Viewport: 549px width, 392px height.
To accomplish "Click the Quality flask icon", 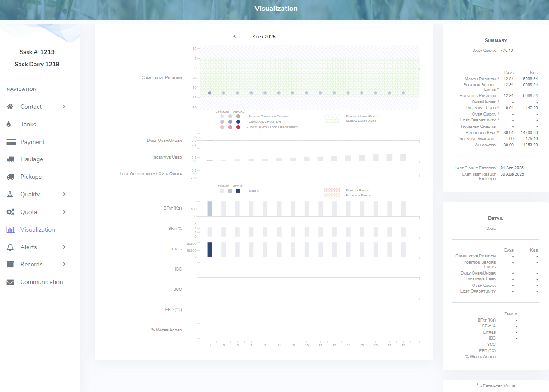I will [10, 194].
